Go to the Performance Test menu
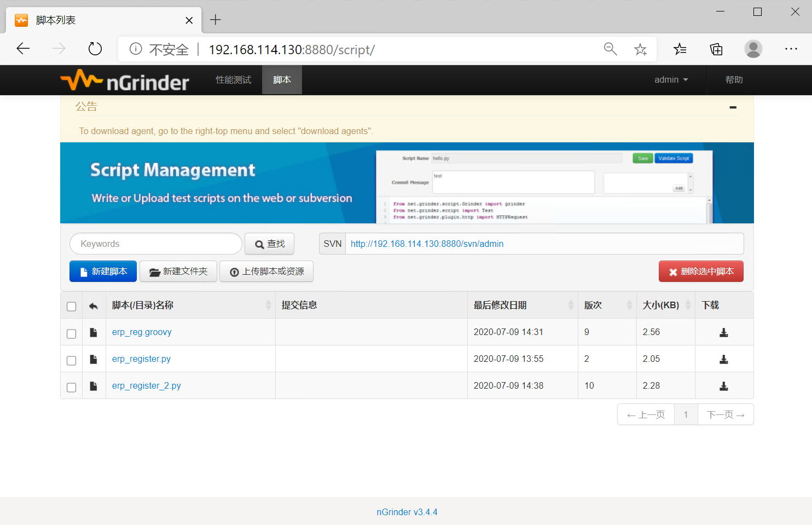Screen dimensions: 812x525 tap(233, 80)
